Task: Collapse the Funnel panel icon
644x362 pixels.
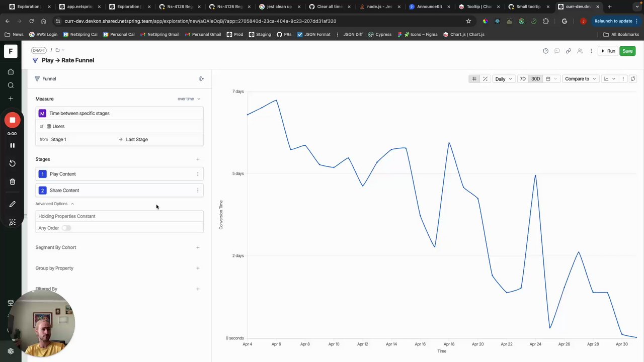Action: (202, 79)
